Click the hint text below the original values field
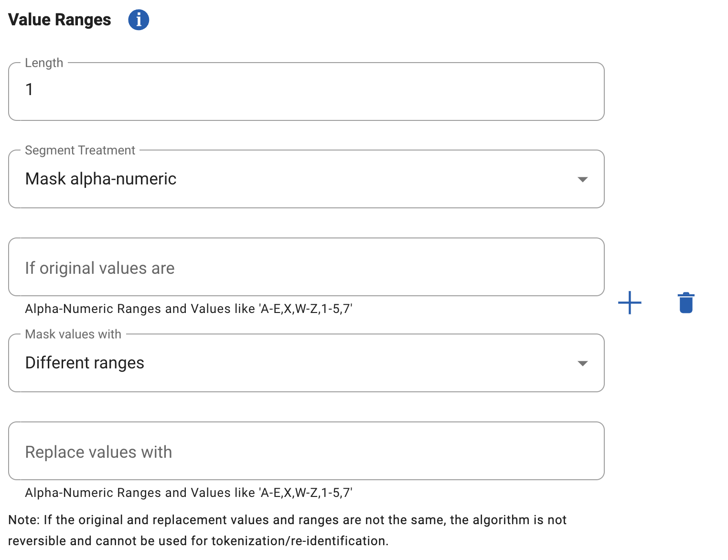Viewport: 728px width, 560px height. tap(189, 309)
